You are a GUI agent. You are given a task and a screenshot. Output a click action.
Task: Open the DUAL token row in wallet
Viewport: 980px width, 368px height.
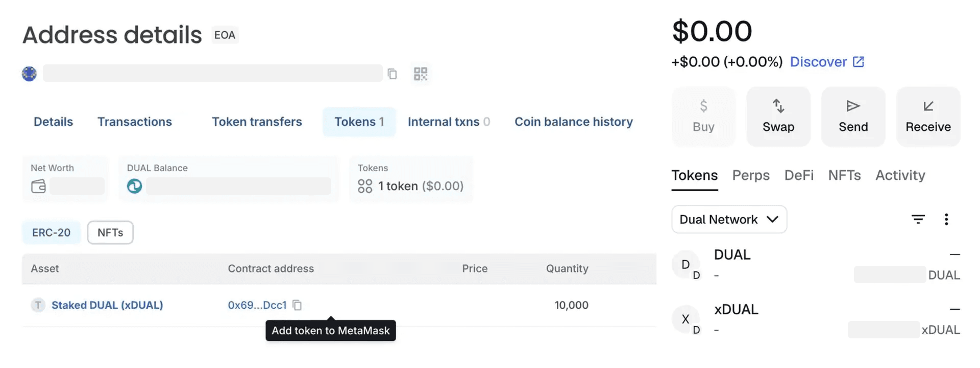point(816,265)
